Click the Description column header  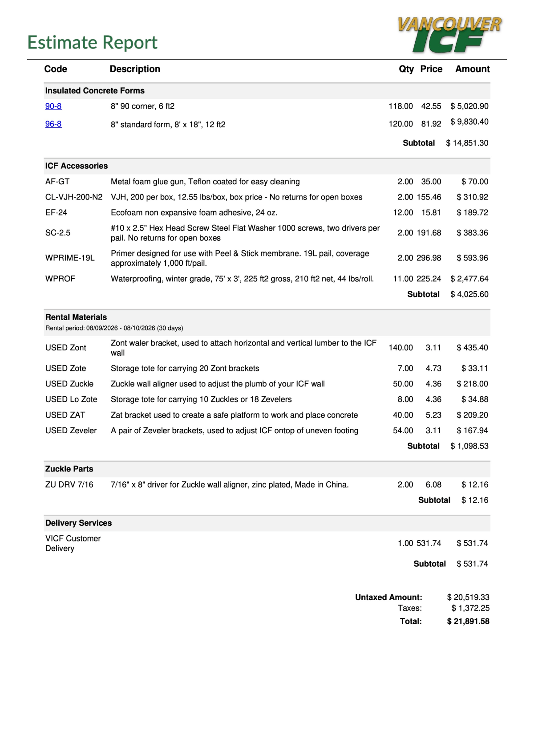pyautogui.click(x=135, y=69)
